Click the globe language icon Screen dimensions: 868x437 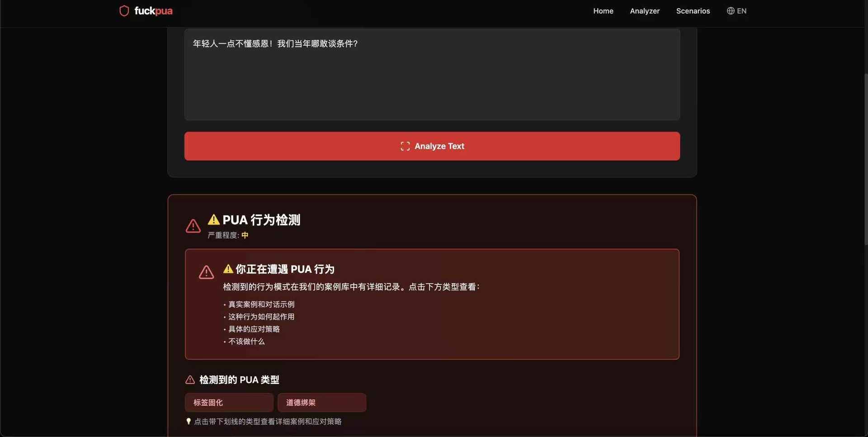(730, 11)
